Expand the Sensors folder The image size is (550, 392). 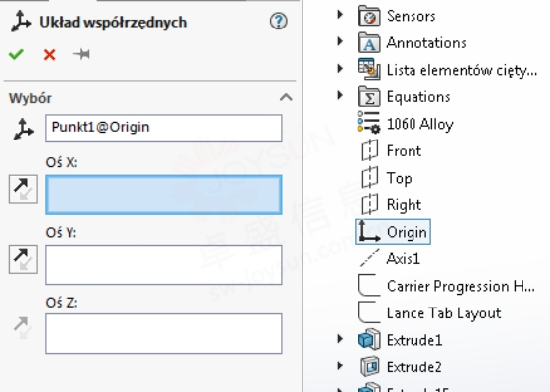point(340,15)
